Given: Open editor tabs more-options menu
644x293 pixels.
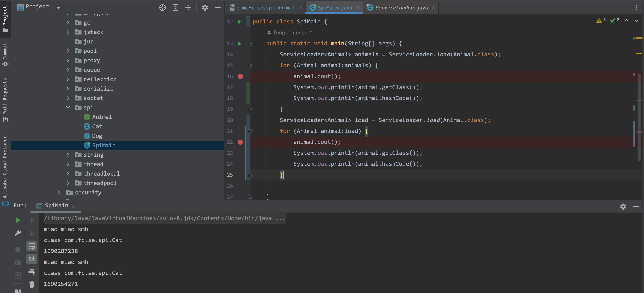Looking at the screenshot, I should click(x=636, y=8).
